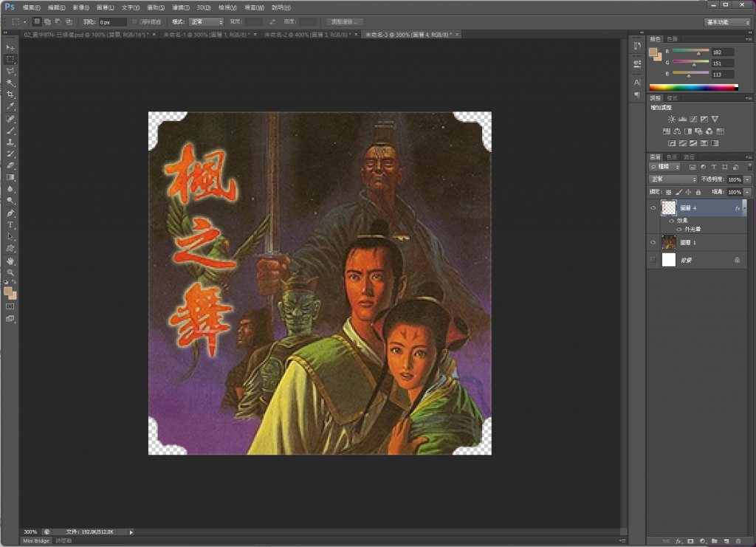Add a Channel Mixer adjustment
756x547 pixels.
tap(709, 131)
